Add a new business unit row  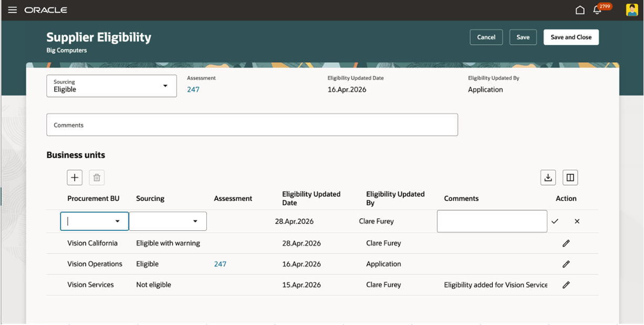pos(75,178)
